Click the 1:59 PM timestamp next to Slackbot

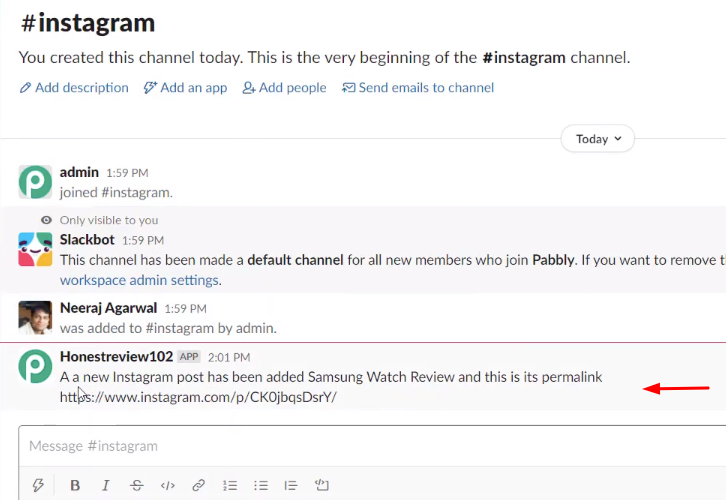(143, 240)
